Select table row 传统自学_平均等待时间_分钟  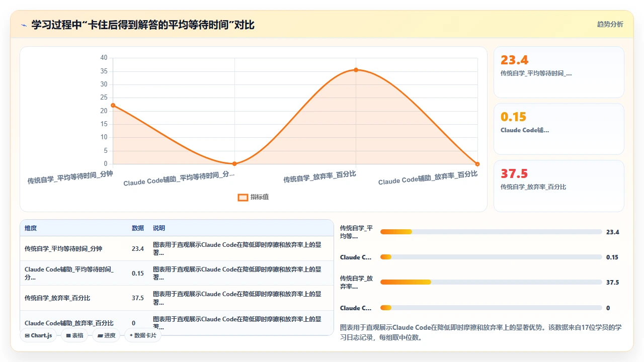click(x=177, y=248)
